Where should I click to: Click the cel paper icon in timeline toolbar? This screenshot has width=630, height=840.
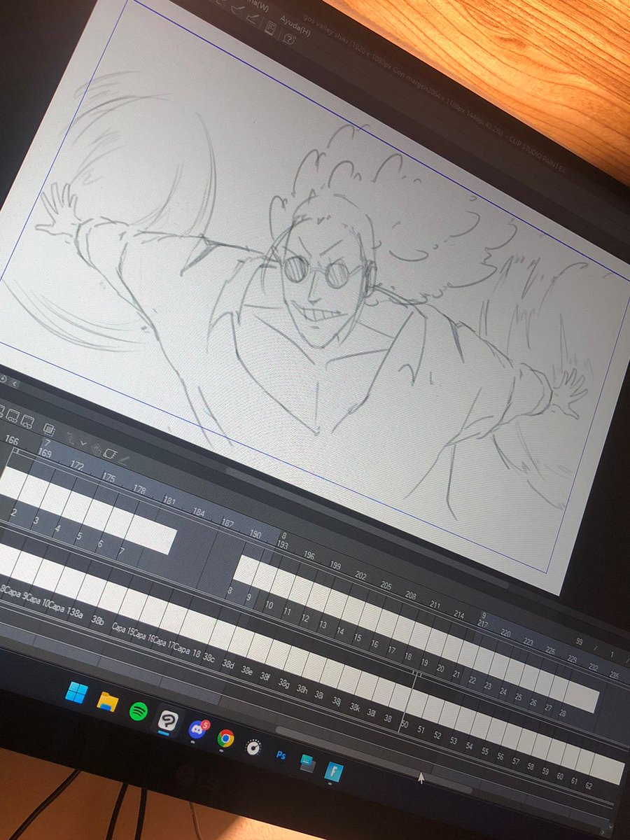110,453
